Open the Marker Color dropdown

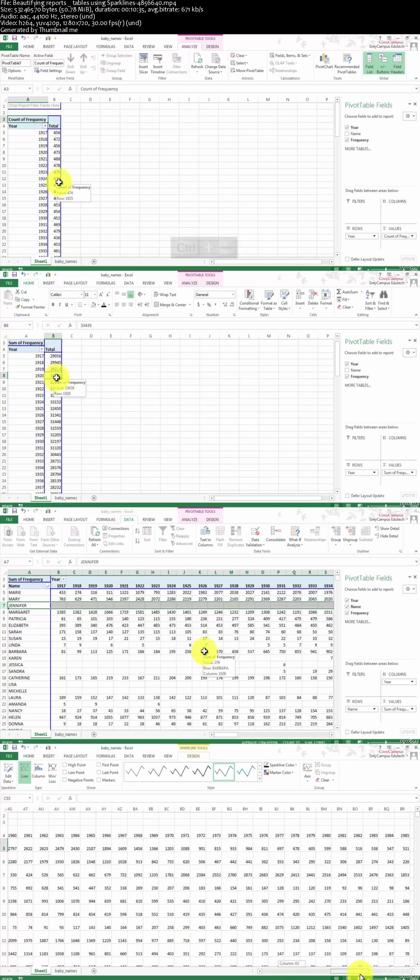coord(278,772)
